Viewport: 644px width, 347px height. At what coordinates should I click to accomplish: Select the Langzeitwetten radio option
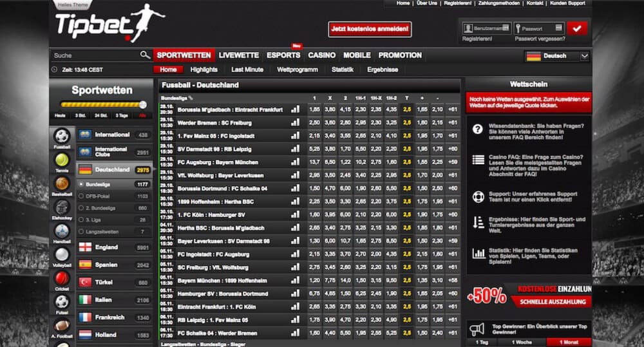point(81,232)
